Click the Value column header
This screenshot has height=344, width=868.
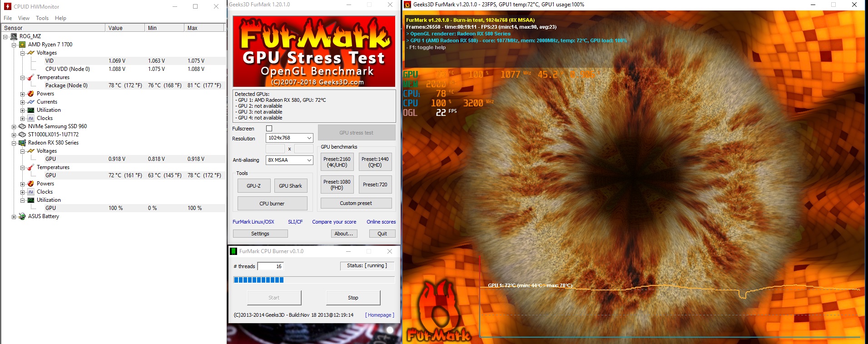point(125,28)
